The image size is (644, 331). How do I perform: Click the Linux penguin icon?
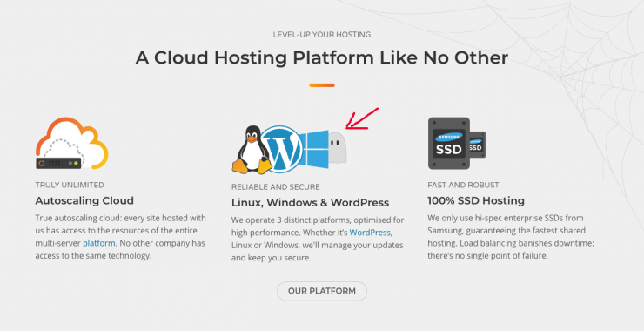click(252, 150)
